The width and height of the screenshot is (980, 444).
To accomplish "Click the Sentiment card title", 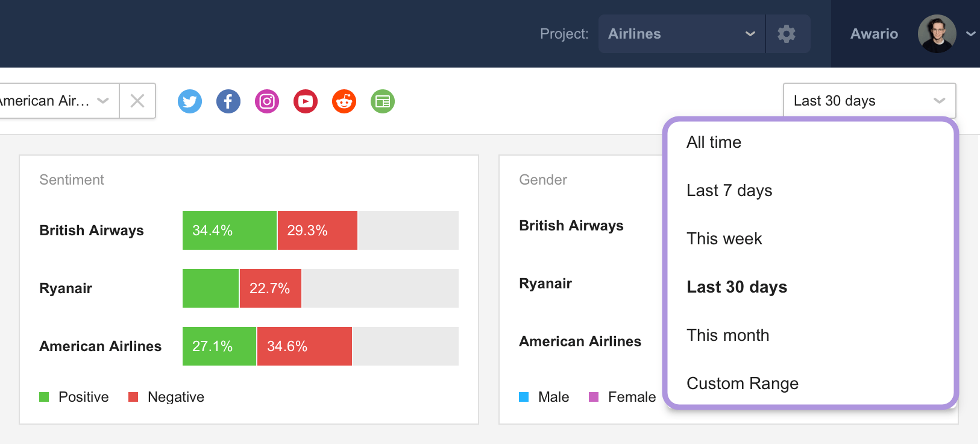I will pos(72,180).
